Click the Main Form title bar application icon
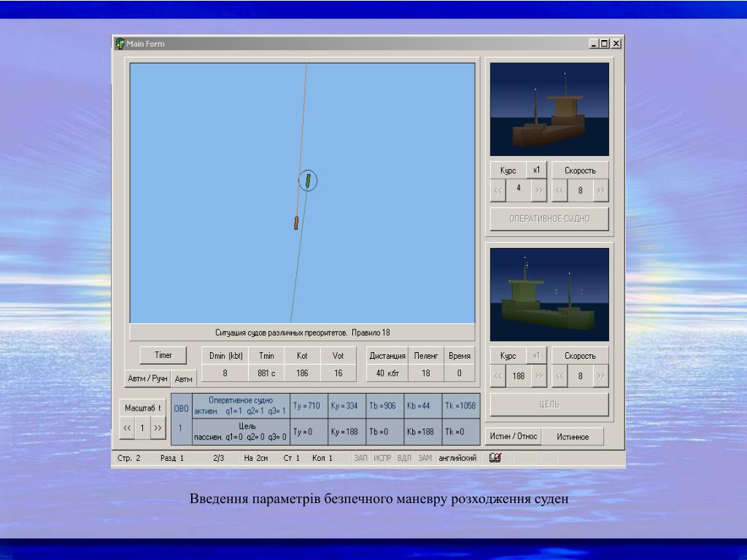Viewport: 747px width, 560px height. pyautogui.click(x=120, y=44)
